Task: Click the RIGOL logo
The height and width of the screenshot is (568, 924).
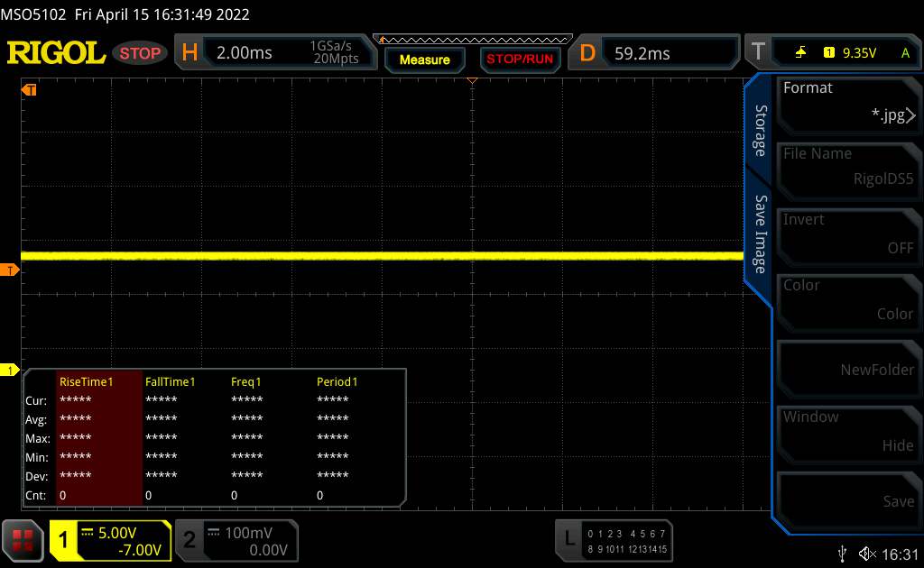Action: click(x=56, y=53)
